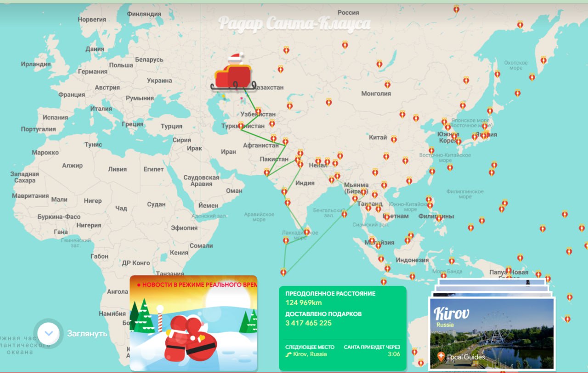Open the live news card with Santa
This screenshot has height=373, width=588.
(193, 323)
